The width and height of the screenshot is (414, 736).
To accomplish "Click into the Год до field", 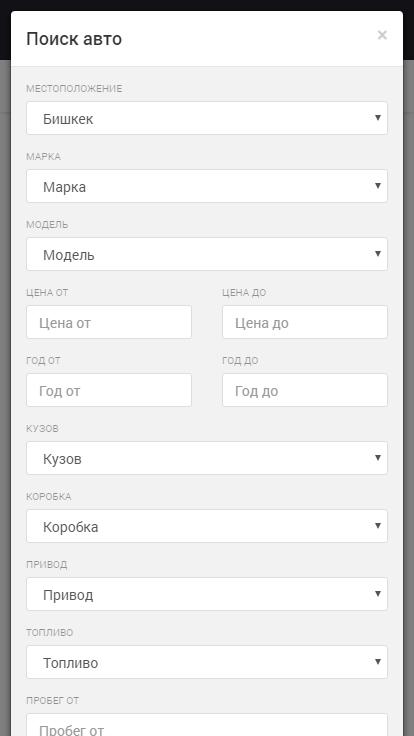I will (x=305, y=390).
